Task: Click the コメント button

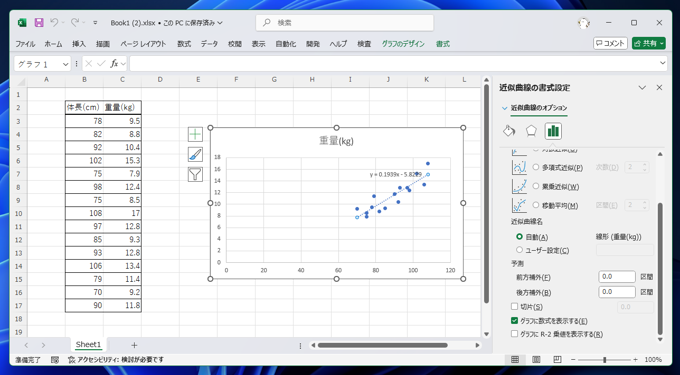Action: pos(610,43)
